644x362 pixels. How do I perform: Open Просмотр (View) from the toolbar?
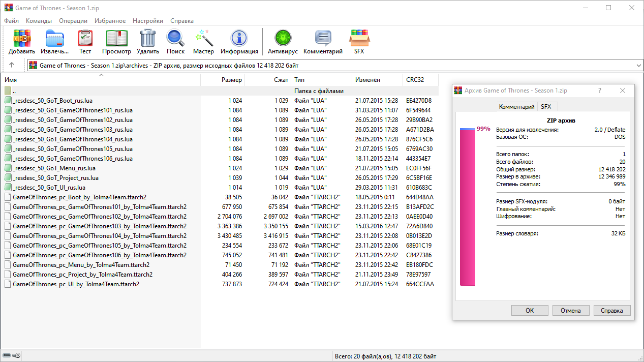click(x=116, y=38)
